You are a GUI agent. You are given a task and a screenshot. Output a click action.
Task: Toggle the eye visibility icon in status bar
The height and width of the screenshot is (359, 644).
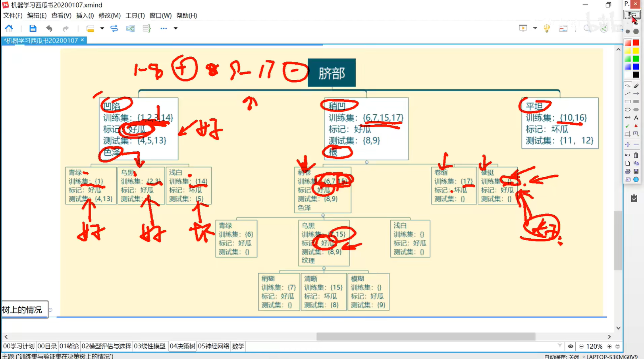(571, 346)
